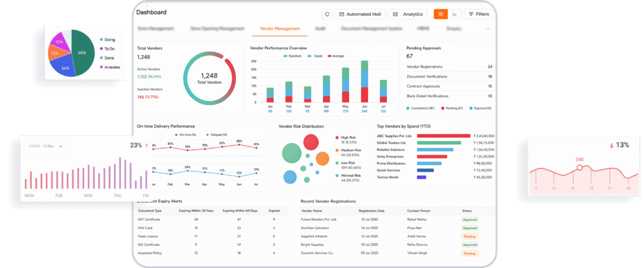Select the Vendor Management tab
This screenshot has width=644, height=268.
click(x=280, y=29)
